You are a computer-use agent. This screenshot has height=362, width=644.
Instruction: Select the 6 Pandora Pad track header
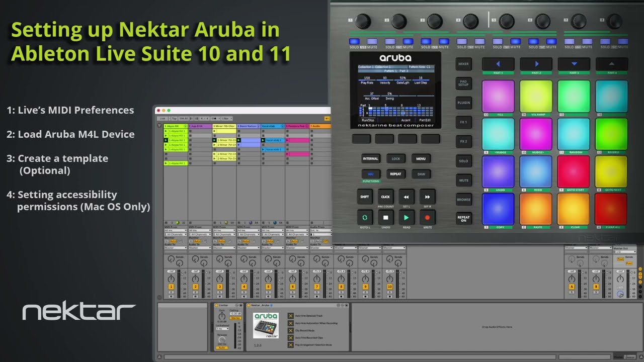(297, 126)
